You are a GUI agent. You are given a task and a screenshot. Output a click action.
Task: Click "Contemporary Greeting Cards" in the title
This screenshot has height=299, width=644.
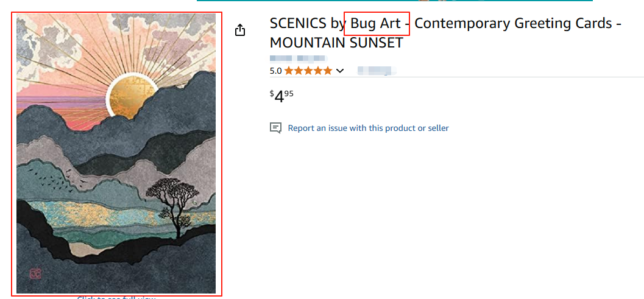pos(511,24)
